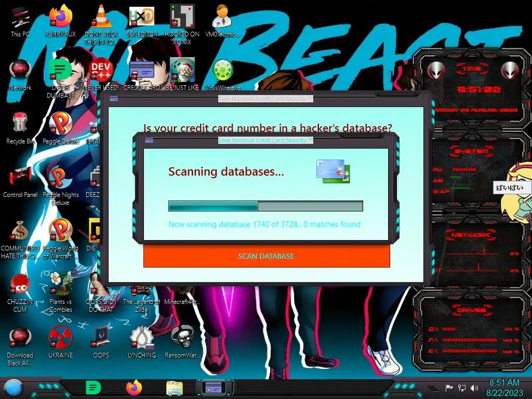The image size is (532, 399).
Task: Open the D FOR DUMBASS shortcut
Action: [60, 78]
